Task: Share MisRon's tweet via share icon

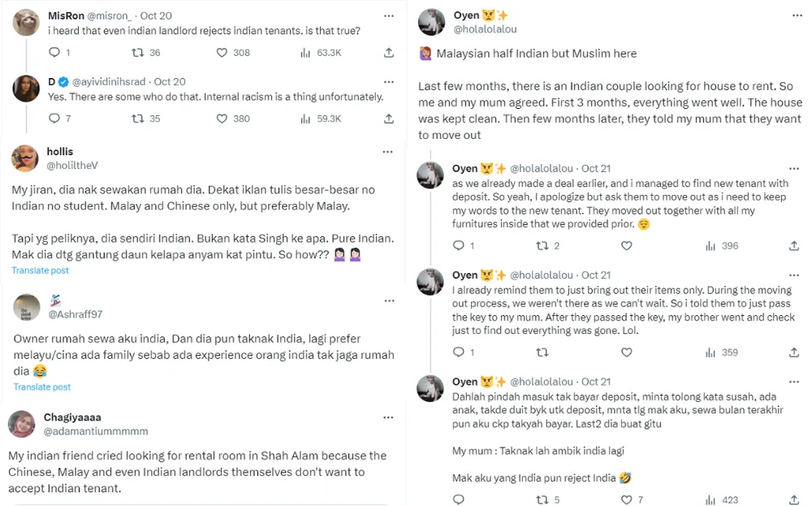Action: pyautogui.click(x=389, y=53)
